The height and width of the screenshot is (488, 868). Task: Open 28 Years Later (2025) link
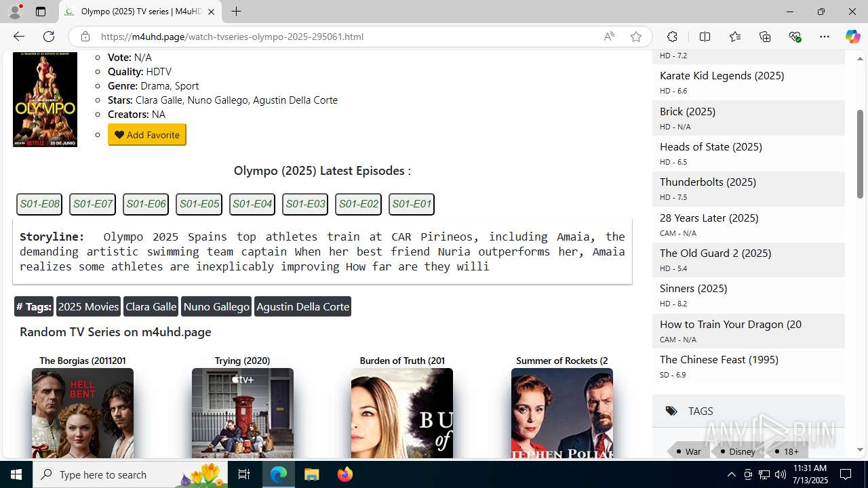point(709,218)
